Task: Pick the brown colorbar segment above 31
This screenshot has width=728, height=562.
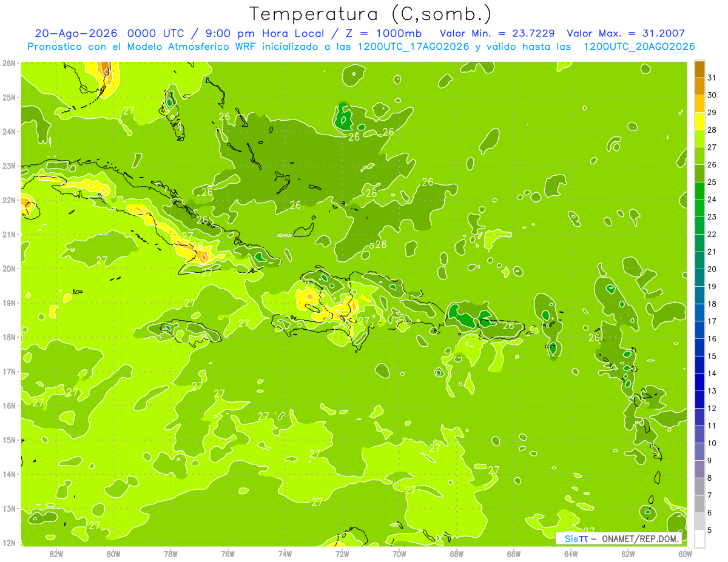Action: (x=699, y=69)
